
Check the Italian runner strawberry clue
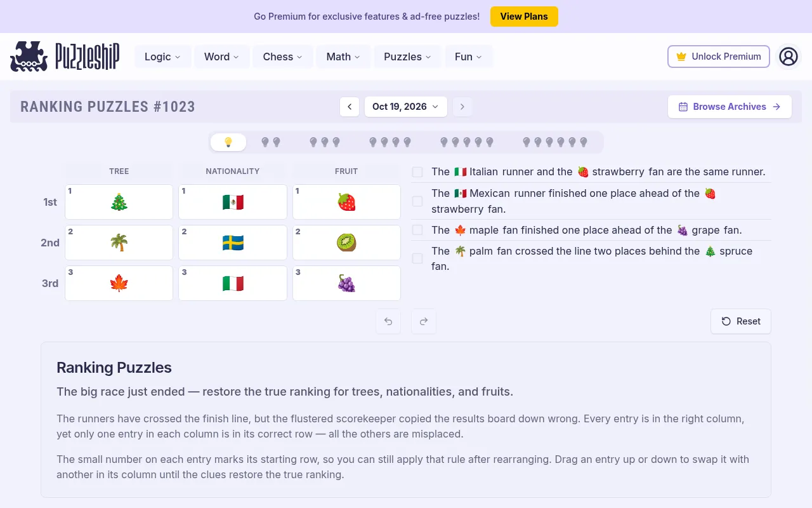[x=417, y=172]
